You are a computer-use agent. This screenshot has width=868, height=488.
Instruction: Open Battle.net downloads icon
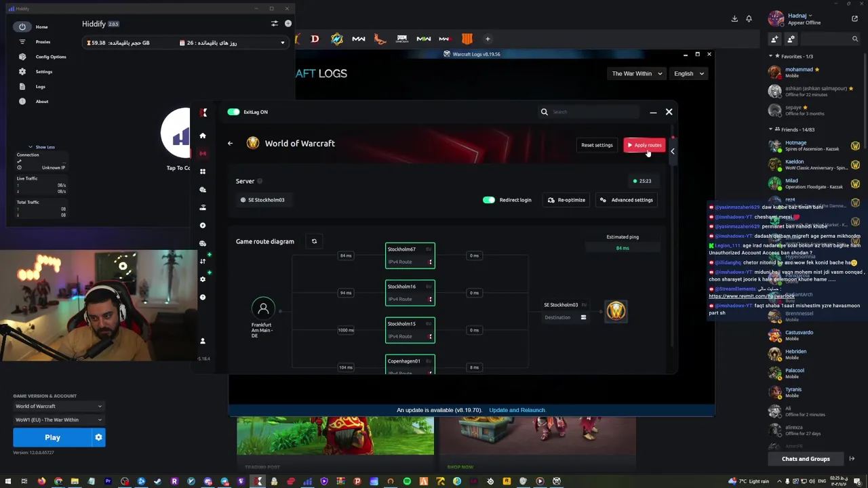click(734, 19)
